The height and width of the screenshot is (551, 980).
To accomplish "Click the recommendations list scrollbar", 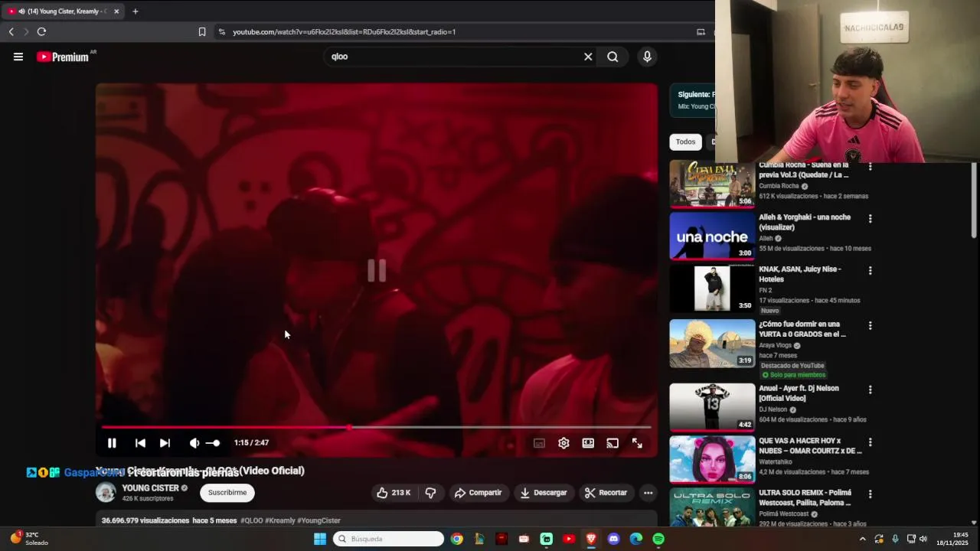I will click(974, 201).
